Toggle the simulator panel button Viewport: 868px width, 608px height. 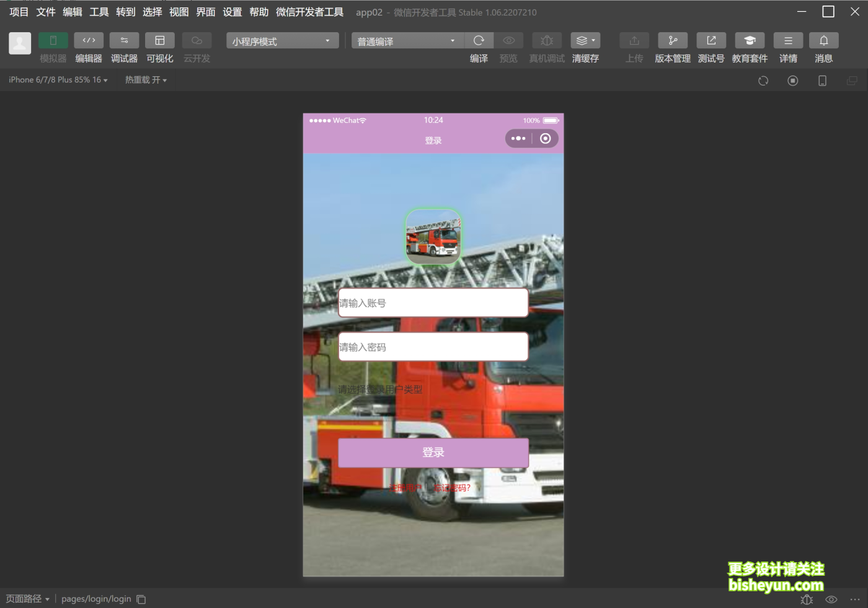(x=53, y=40)
